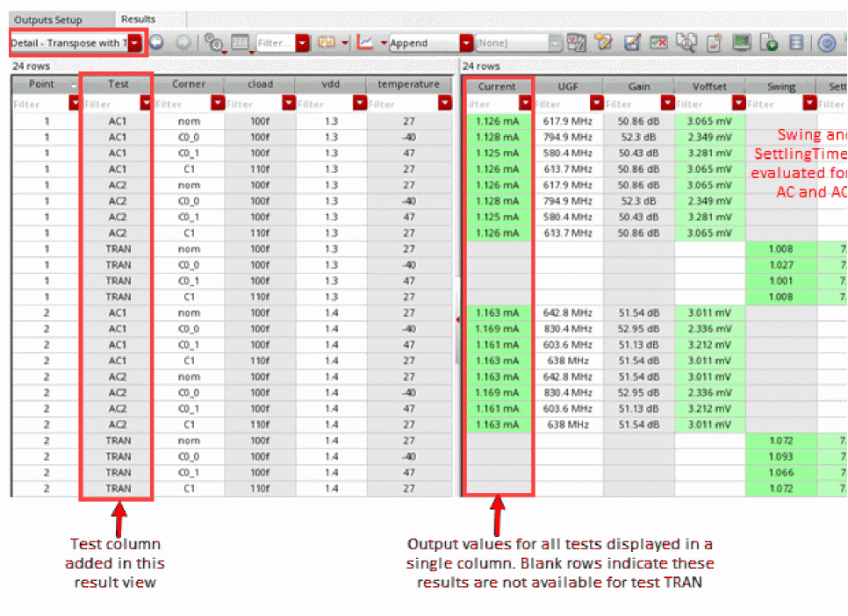This screenshot has height=616, width=848.
Task: Click the small icon right of (None) field
Action: point(555,42)
